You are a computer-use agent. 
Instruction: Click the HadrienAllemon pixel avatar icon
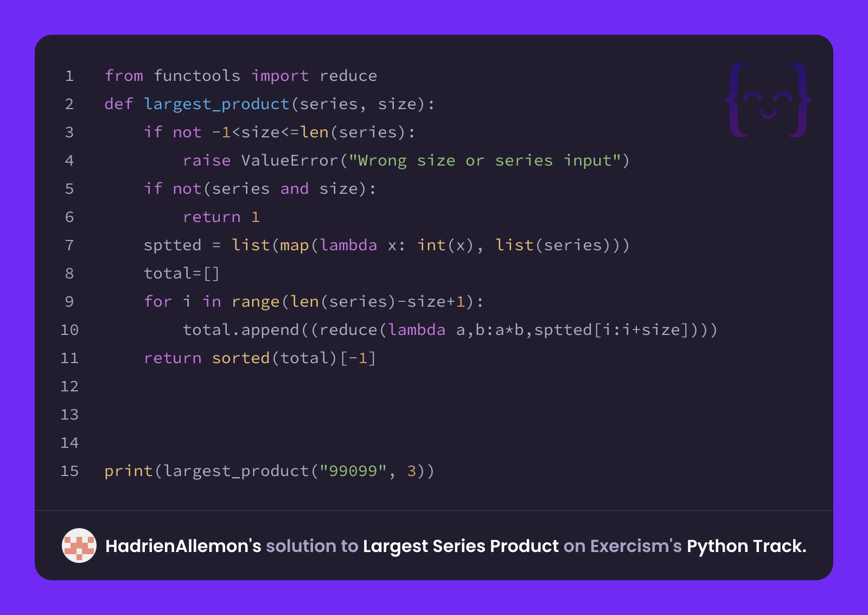click(x=79, y=546)
